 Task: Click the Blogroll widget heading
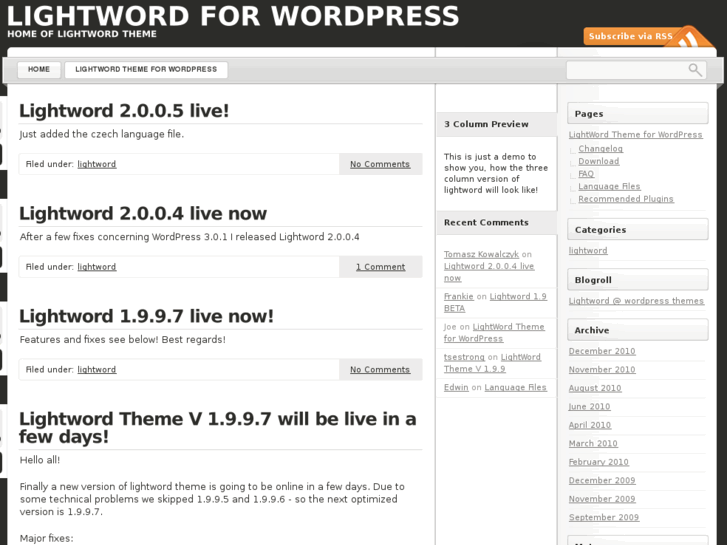tap(638, 280)
